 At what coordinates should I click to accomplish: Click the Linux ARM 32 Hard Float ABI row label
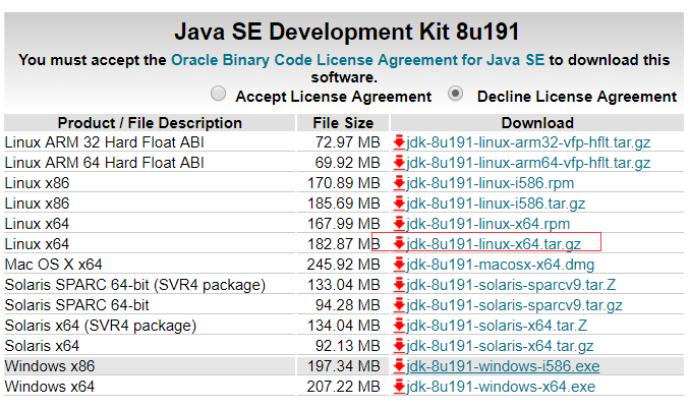click(x=105, y=143)
